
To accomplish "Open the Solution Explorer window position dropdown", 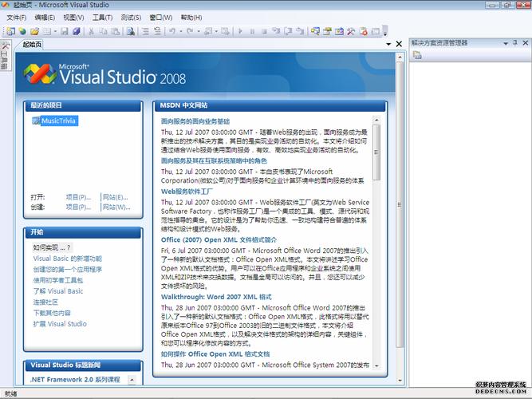I will coord(506,43).
